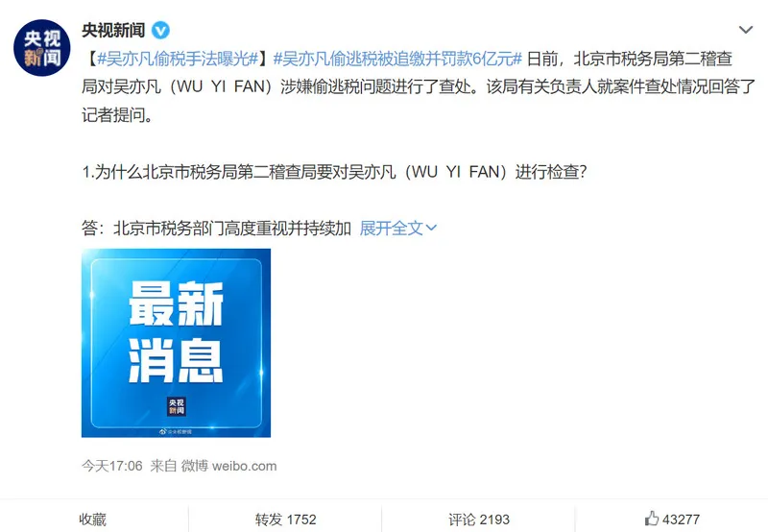Open hashtag #吴亦凡偷税手法曝光#
This screenshot has height=532, width=768.
(178, 59)
